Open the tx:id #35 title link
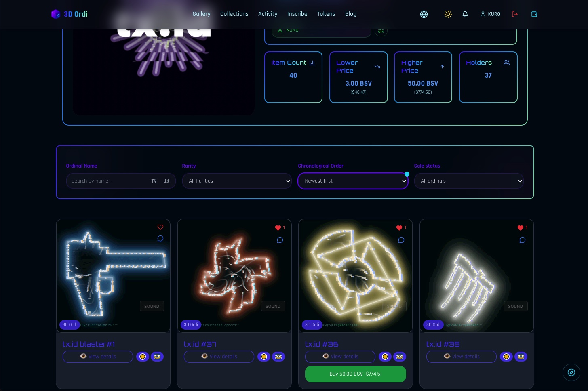The width and height of the screenshot is (588, 391). (x=443, y=344)
